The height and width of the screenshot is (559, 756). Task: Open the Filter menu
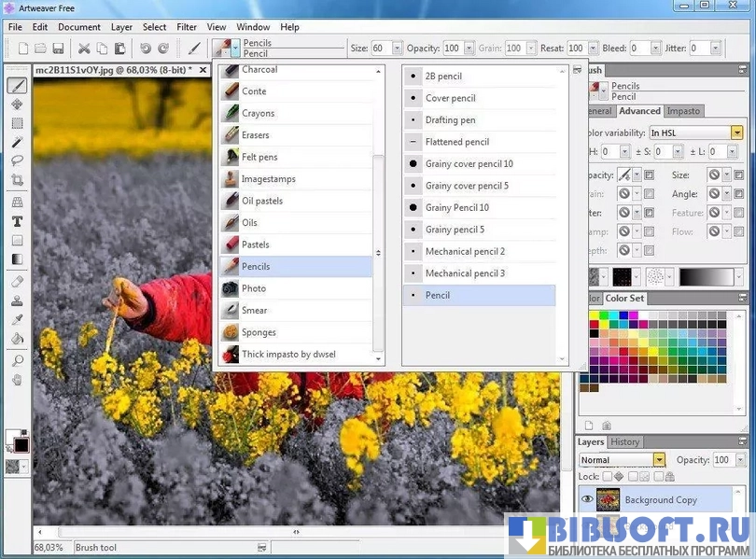coord(186,27)
